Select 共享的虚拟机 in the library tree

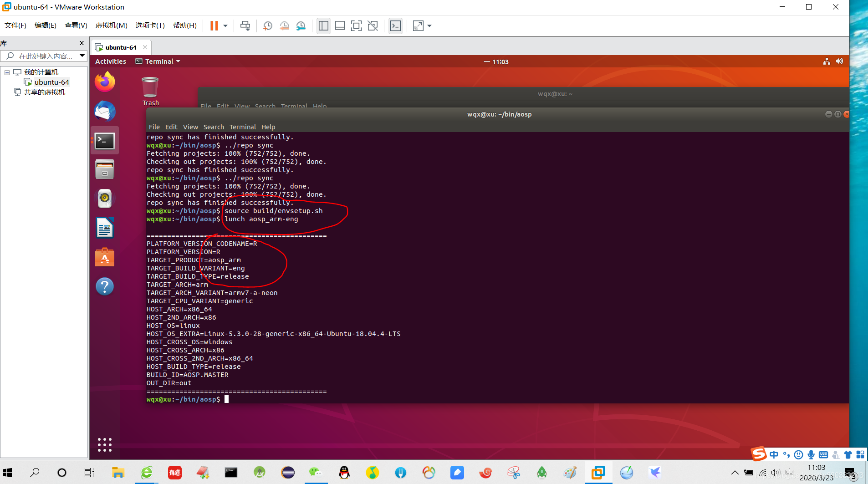click(x=44, y=92)
